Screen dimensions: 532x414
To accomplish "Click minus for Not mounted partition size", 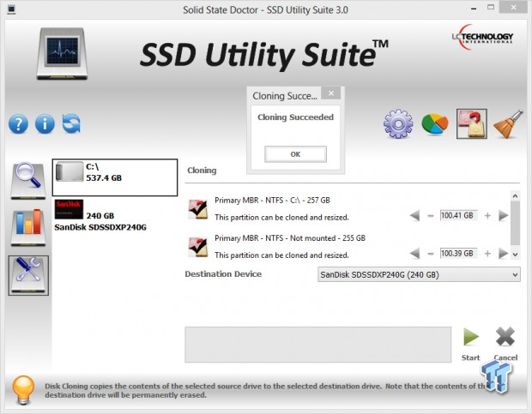I will pos(430,254).
